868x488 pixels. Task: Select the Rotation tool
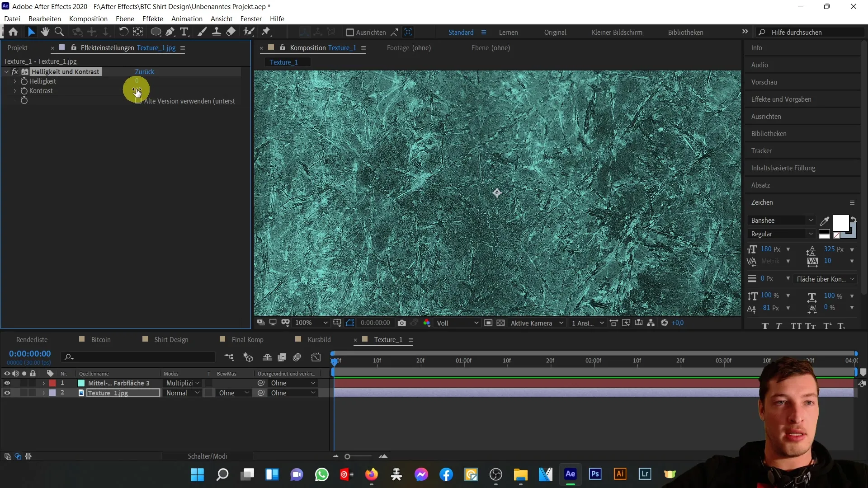(x=123, y=32)
